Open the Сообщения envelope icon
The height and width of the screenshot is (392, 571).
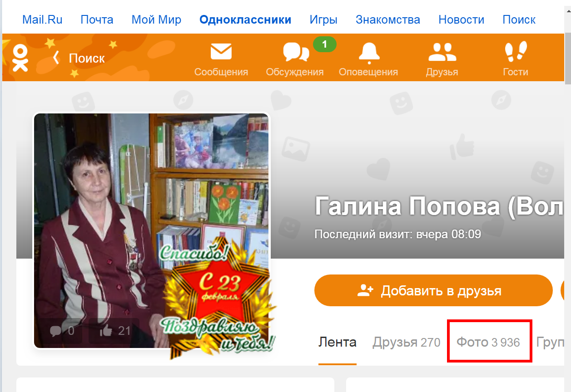point(221,52)
